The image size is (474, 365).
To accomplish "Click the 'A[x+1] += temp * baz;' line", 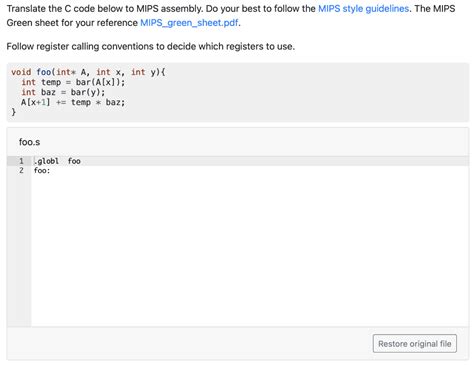I will coord(73,102).
